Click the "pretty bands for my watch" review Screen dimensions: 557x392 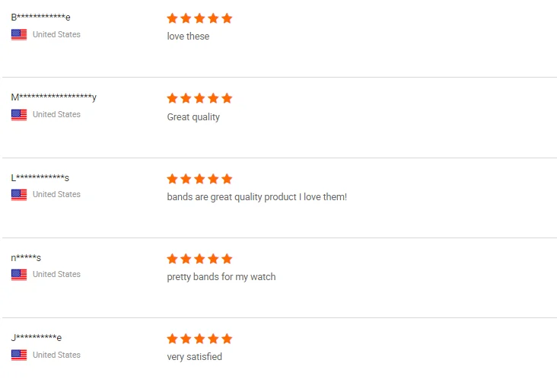(221, 277)
